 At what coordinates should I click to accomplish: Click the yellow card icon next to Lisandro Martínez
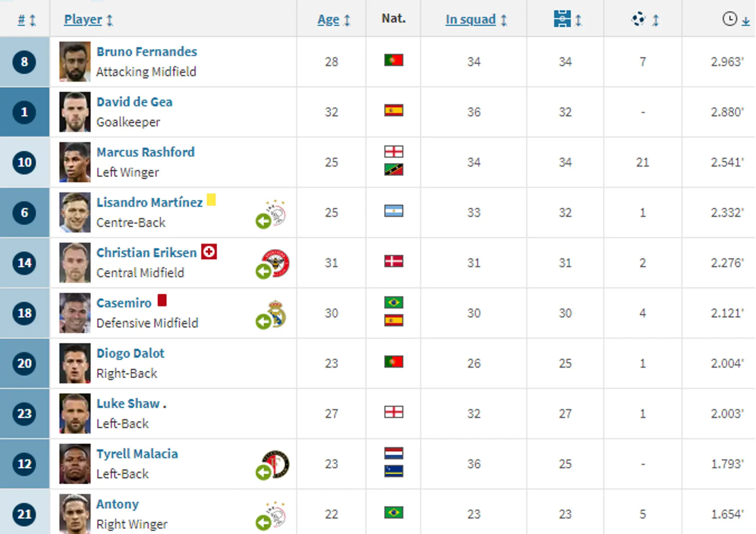[211, 200]
